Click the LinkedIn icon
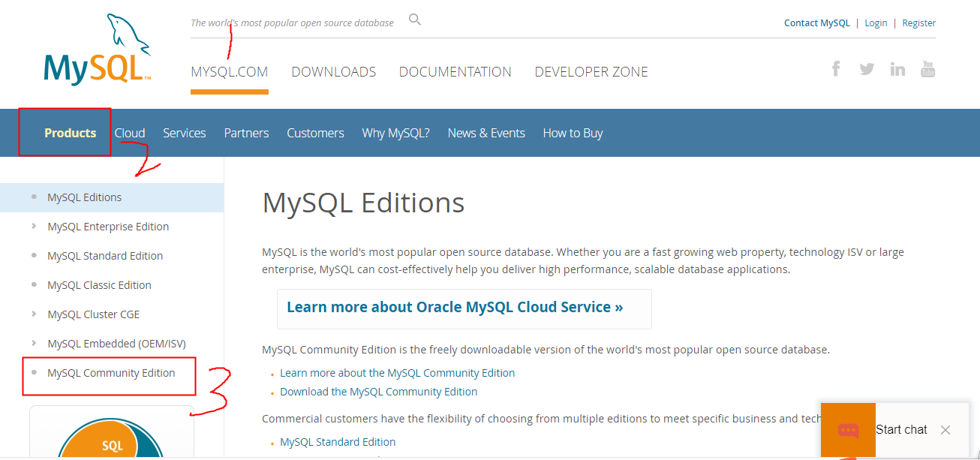This screenshot has width=980, height=460. 897,68
